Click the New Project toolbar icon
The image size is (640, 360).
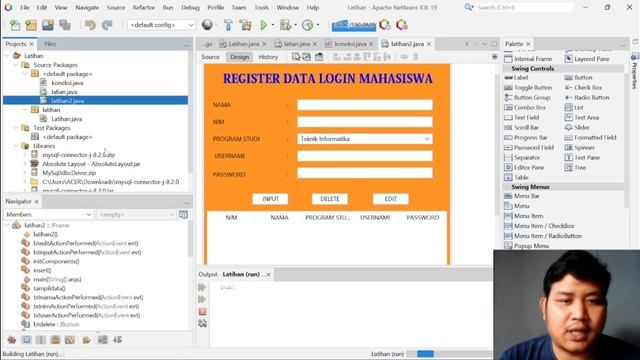[31, 25]
